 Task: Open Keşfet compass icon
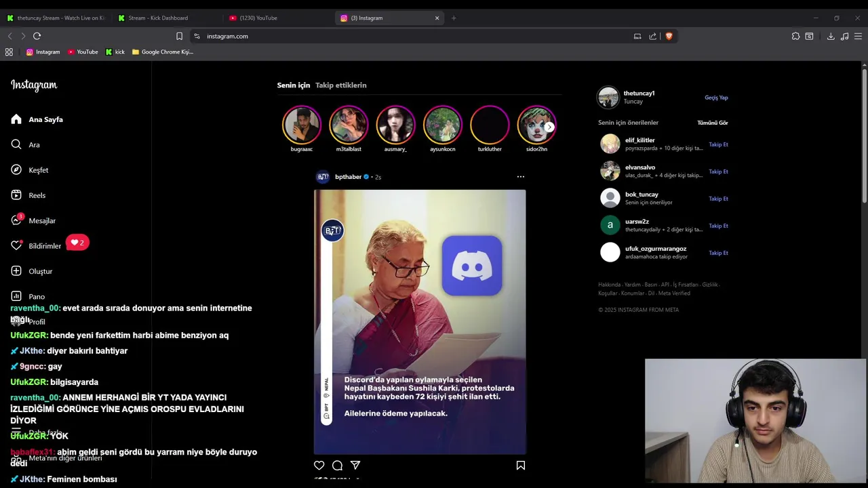click(16, 169)
